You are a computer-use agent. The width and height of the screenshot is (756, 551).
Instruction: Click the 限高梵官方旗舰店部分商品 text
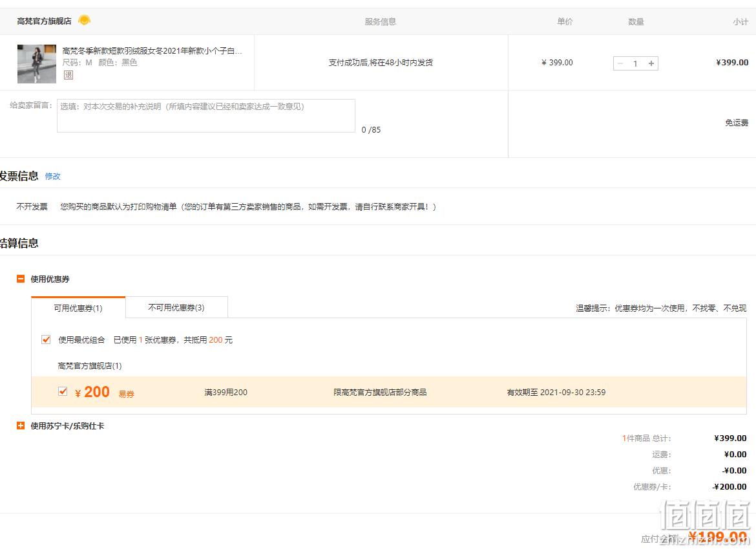[x=380, y=393]
